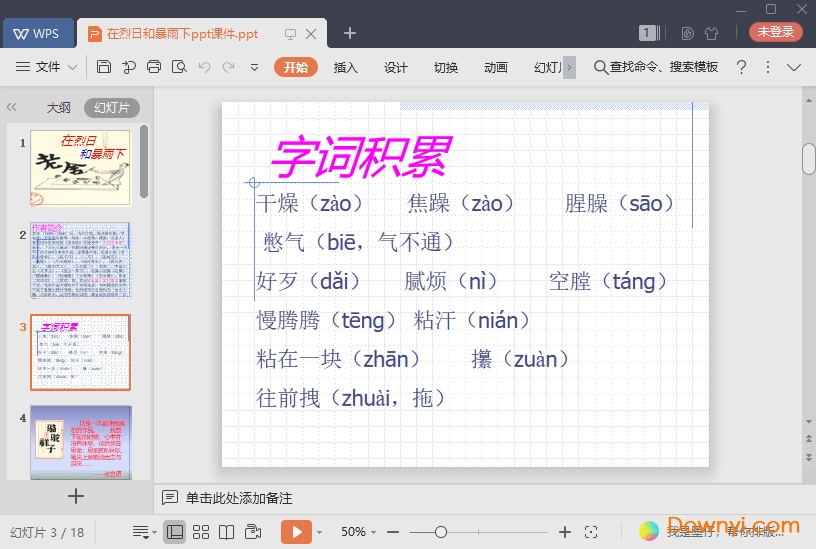Viewport: 816px width, 549px height.
Task: Add a new slide with plus button
Action: pos(76,495)
